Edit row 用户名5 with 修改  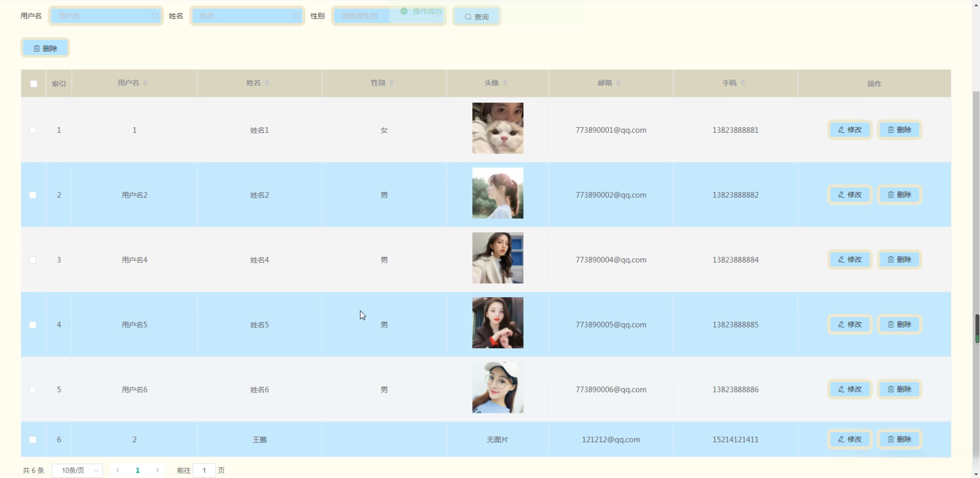click(x=850, y=324)
